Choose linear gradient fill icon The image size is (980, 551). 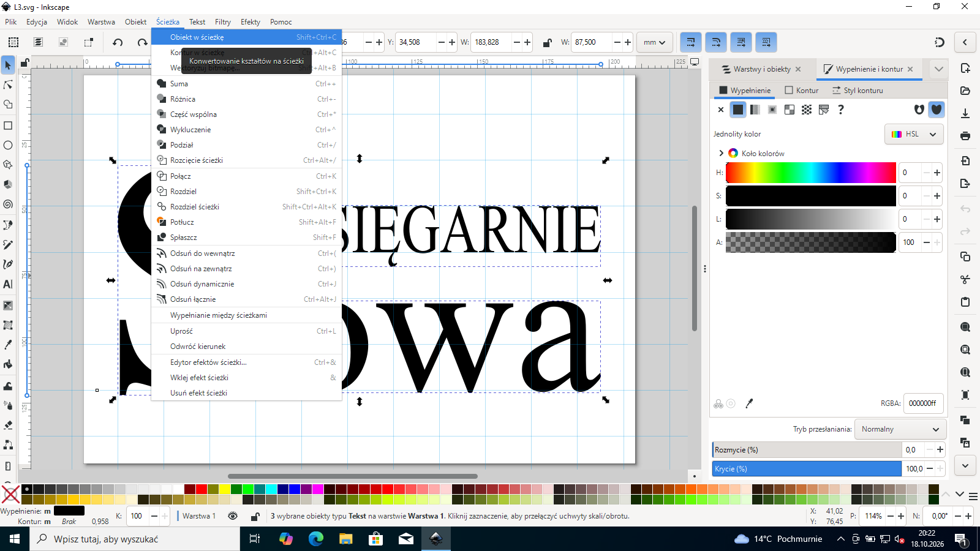click(755, 110)
